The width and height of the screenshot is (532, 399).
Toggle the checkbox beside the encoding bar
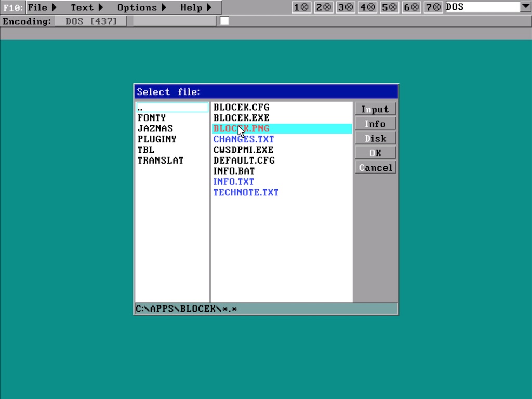click(224, 21)
